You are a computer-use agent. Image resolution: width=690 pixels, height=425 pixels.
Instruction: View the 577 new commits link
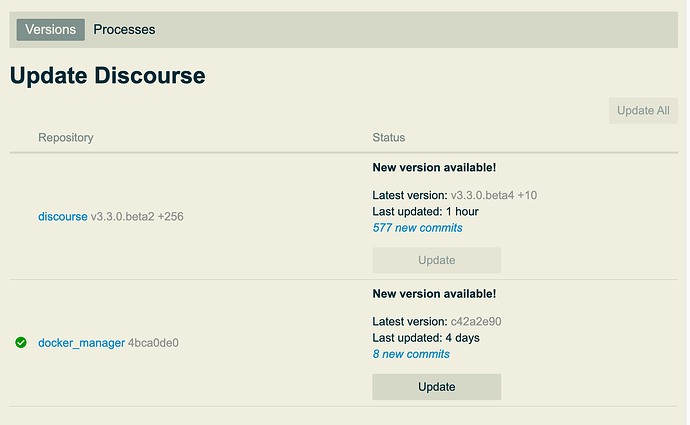tap(417, 228)
